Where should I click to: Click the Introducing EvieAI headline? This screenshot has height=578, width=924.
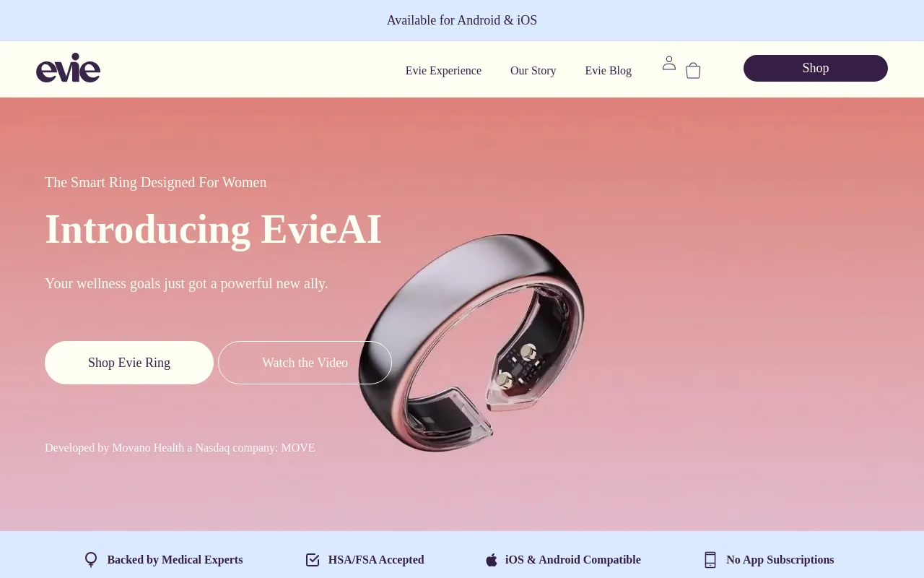pos(213,229)
